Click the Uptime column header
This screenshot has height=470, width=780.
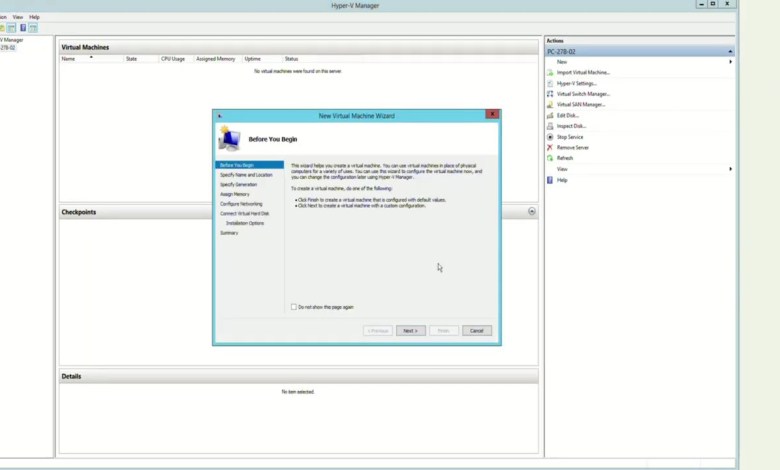262,59
